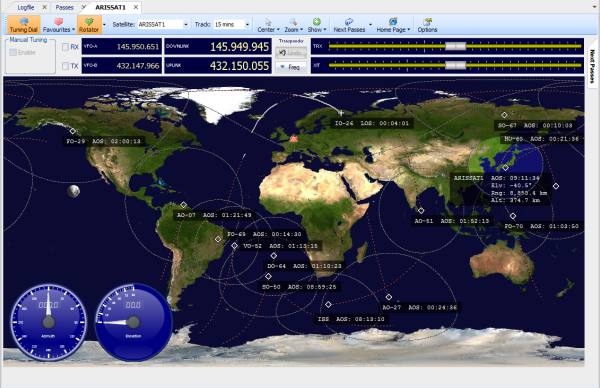Open the Center dropdown menu
Viewport: 600px width, 388px height.
[268, 25]
